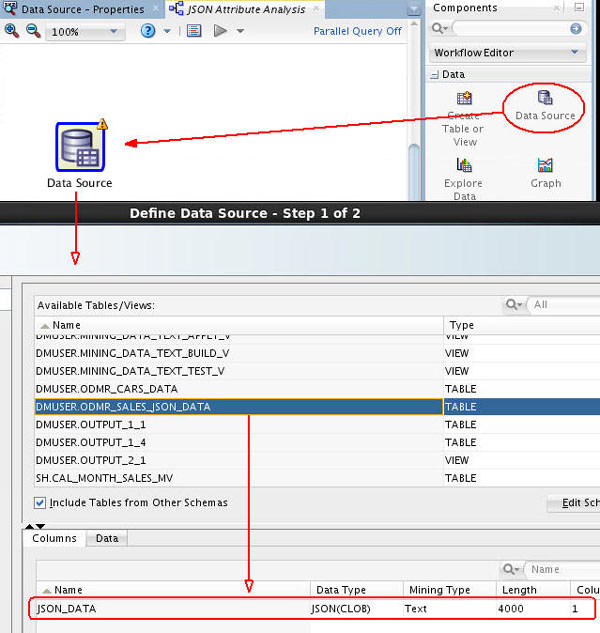
Task: Select DMUSER.MINING_DATA_TEXT_BUILD_V row
Action: 317,353
